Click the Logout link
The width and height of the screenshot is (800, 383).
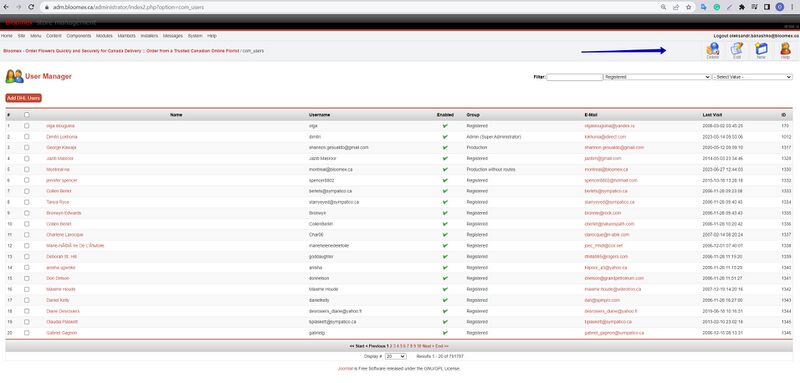point(756,36)
